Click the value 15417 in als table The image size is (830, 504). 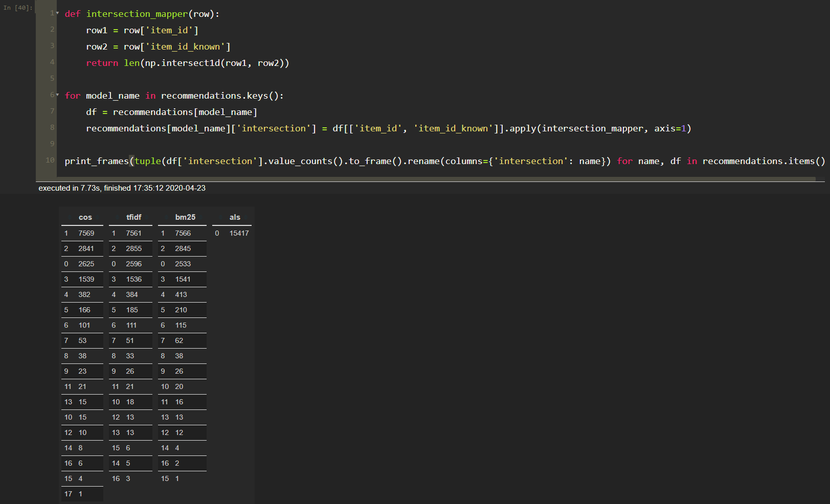[x=239, y=233]
